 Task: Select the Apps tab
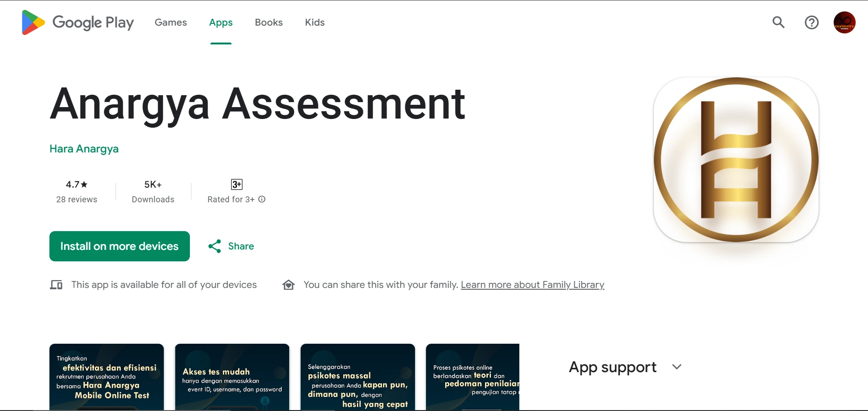pos(221,22)
